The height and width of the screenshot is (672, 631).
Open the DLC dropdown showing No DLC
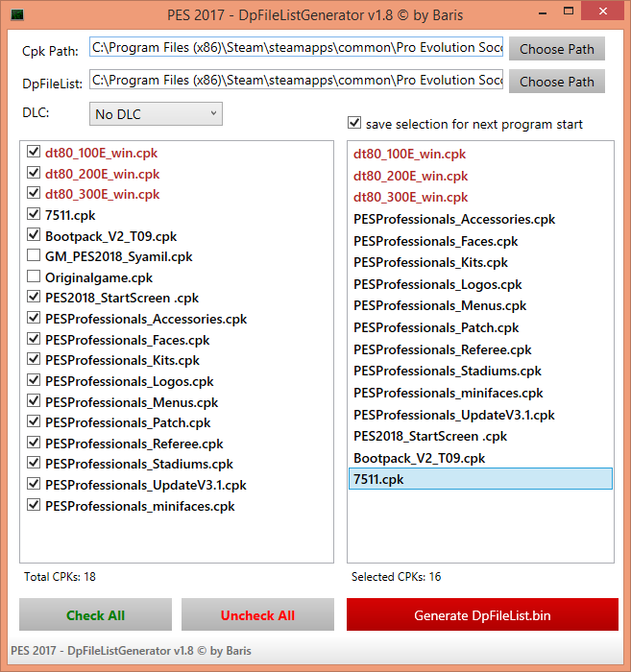click(x=156, y=114)
